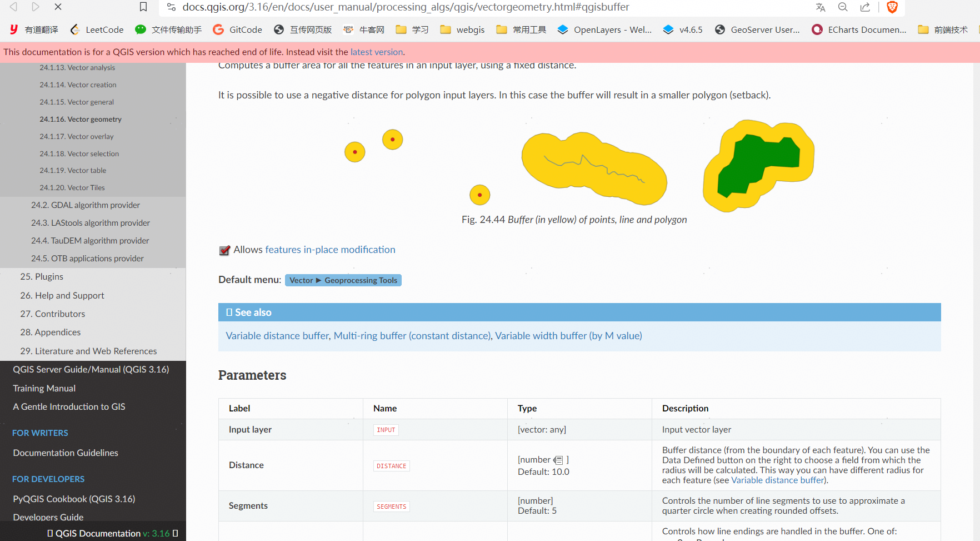Image resolution: width=980 pixels, height=541 pixels.
Task: Select 24.2. GDAL algorithm provider entry
Action: pos(86,205)
